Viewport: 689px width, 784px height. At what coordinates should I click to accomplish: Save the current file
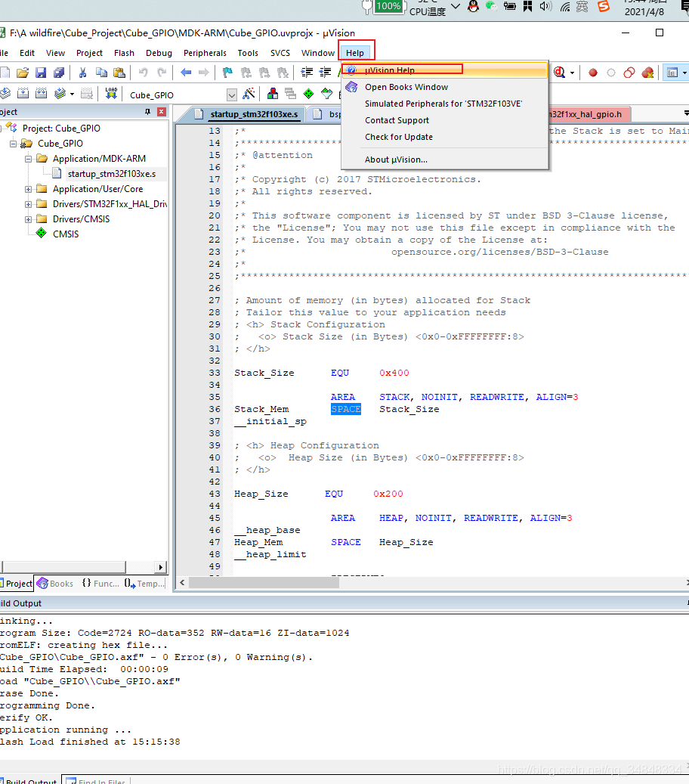[41, 73]
